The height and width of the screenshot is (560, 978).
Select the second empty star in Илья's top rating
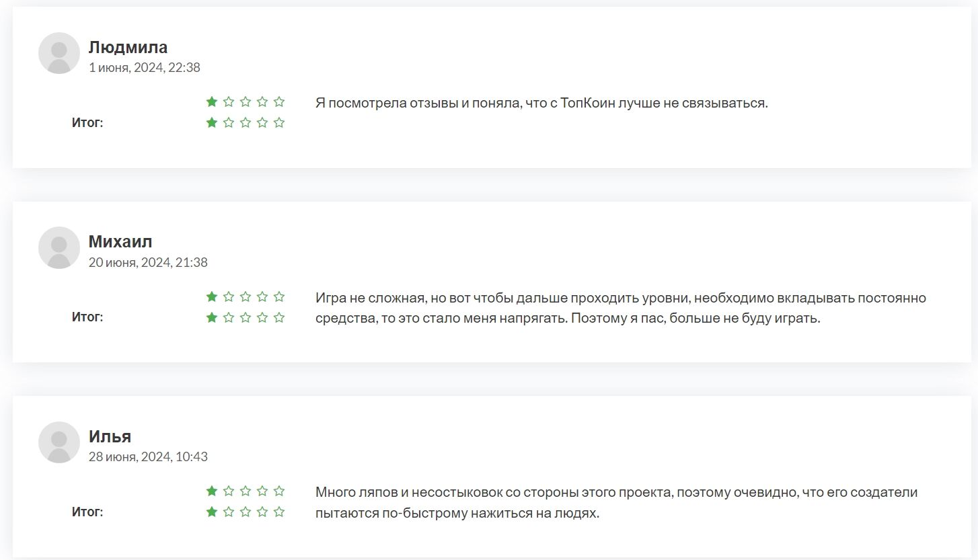click(228, 491)
